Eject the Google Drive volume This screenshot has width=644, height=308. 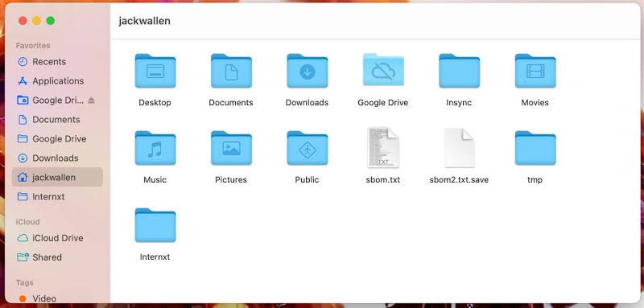click(91, 100)
